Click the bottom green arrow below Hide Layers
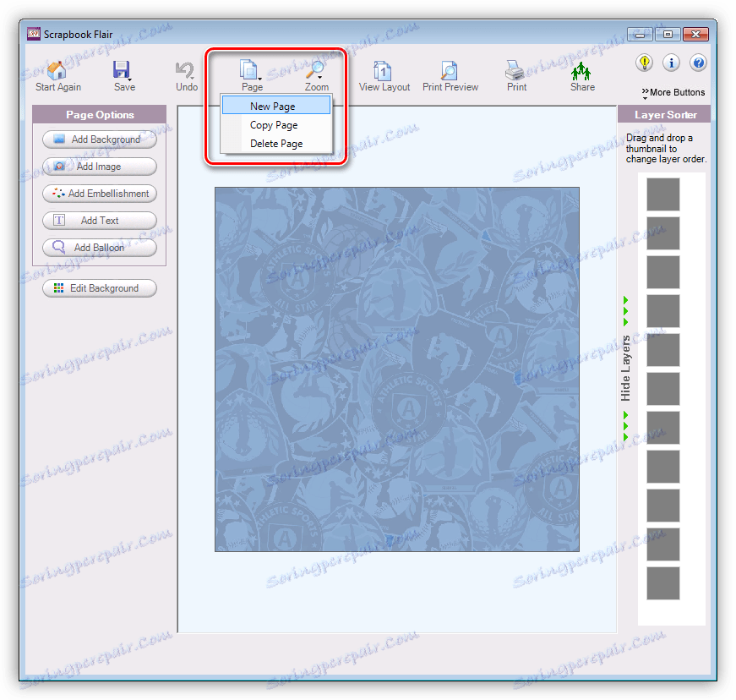Image resolution: width=736 pixels, height=700 pixels. point(625,437)
